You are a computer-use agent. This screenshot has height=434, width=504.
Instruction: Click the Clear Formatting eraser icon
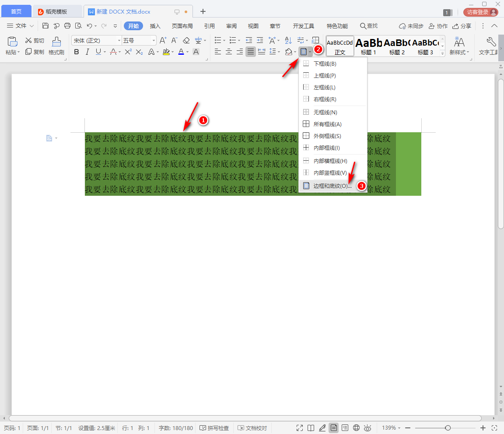pyautogui.click(x=186, y=40)
